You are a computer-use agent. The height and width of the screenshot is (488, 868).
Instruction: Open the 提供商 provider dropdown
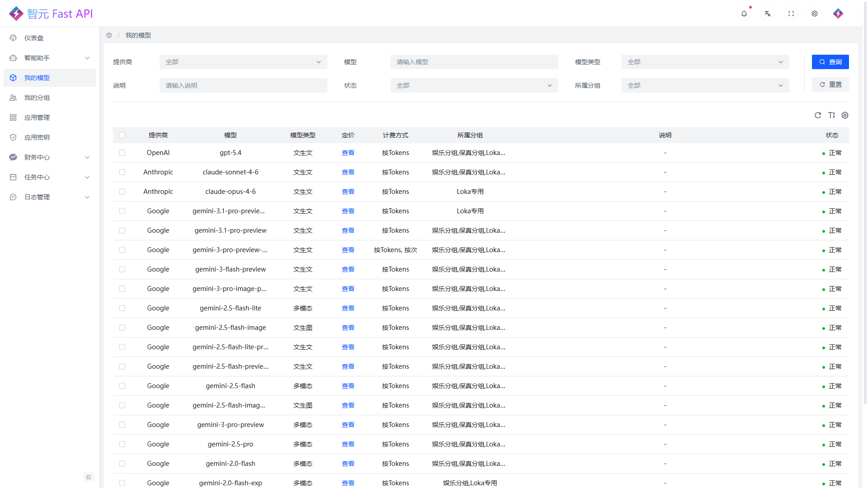click(x=243, y=62)
